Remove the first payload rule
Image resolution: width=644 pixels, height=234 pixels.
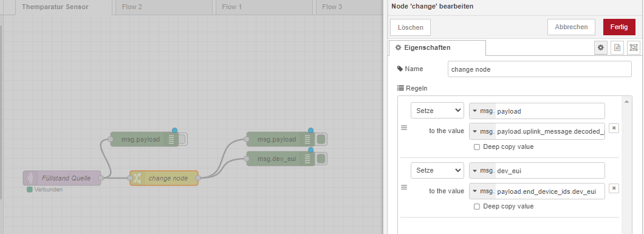pyautogui.click(x=614, y=128)
